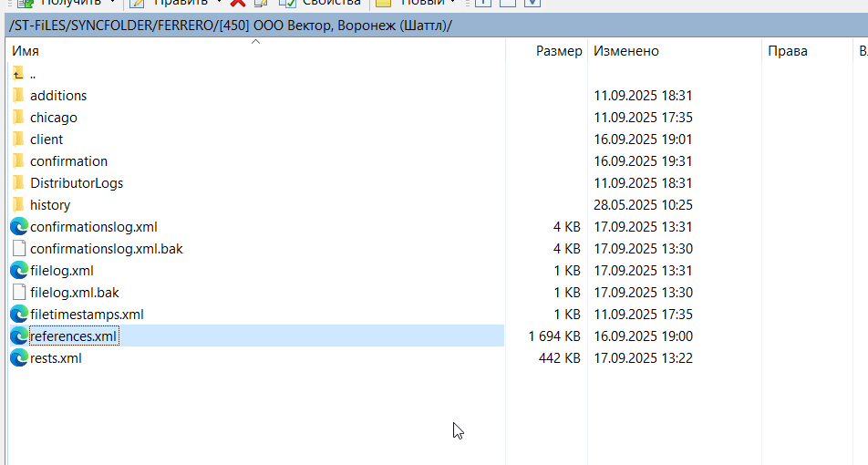Click the 1 694 KB size value
This screenshot has width=868, height=465.
coord(554,336)
